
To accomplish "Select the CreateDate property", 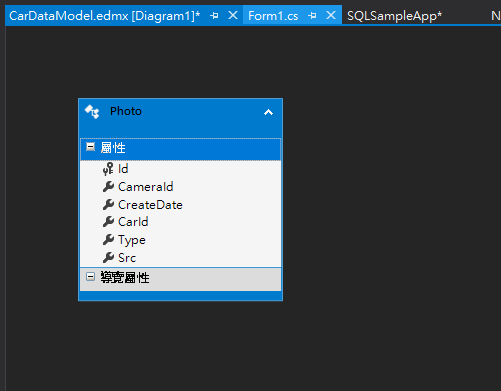I will click(x=150, y=205).
